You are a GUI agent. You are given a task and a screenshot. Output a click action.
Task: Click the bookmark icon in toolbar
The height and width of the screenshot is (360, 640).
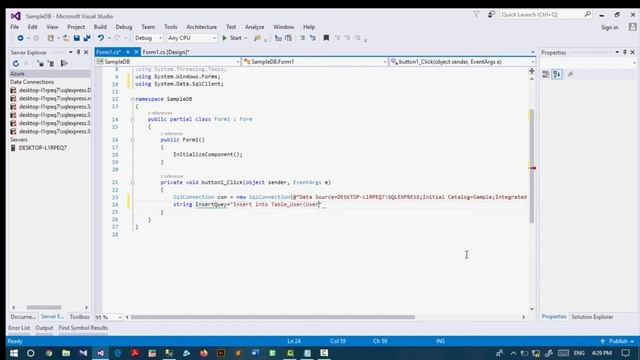click(x=326, y=38)
